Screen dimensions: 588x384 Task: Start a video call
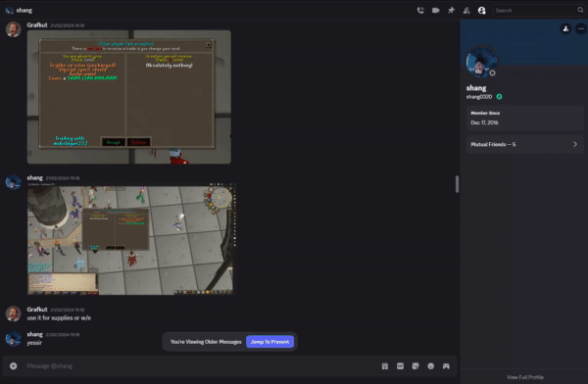[435, 11]
